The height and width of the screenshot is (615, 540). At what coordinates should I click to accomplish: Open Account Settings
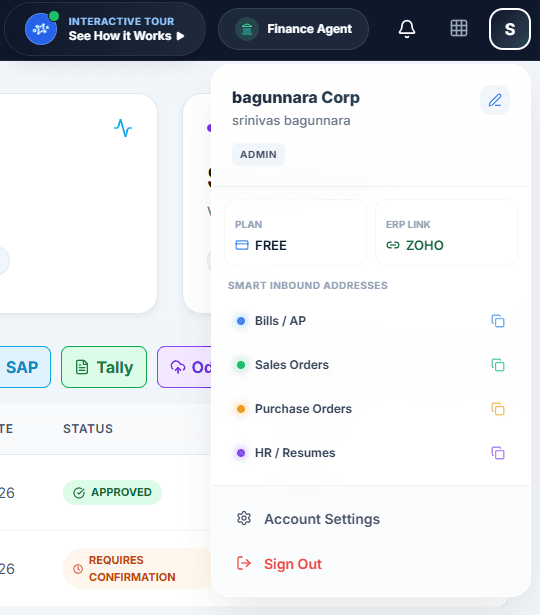(x=371, y=519)
